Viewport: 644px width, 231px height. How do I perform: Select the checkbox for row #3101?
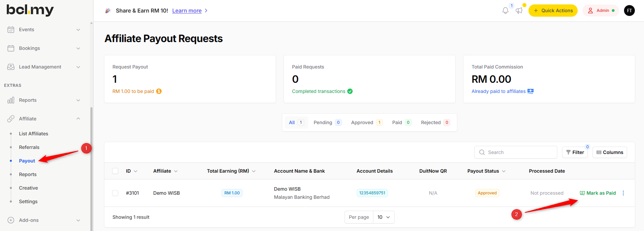(115, 193)
